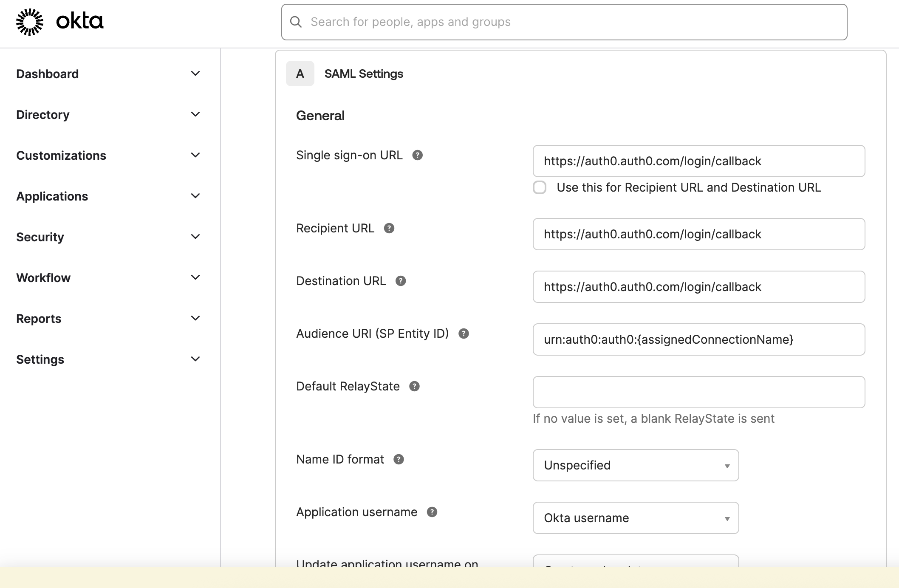Click the Audience URI input field
The width and height of the screenshot is (899, 588).
coord(699,339)
